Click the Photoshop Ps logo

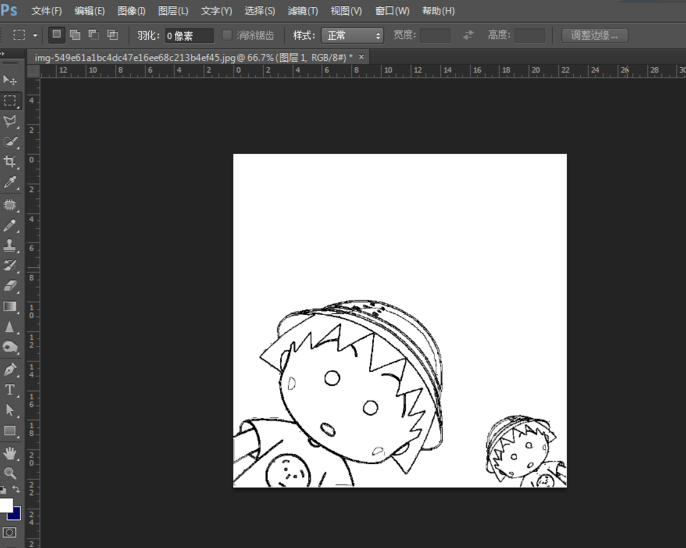tap(9, 10)
